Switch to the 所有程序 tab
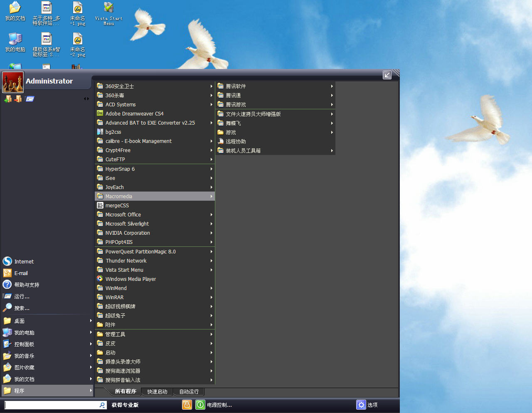Image resolution: width=532 pixels, height=413 pixels. click(126, 391)
